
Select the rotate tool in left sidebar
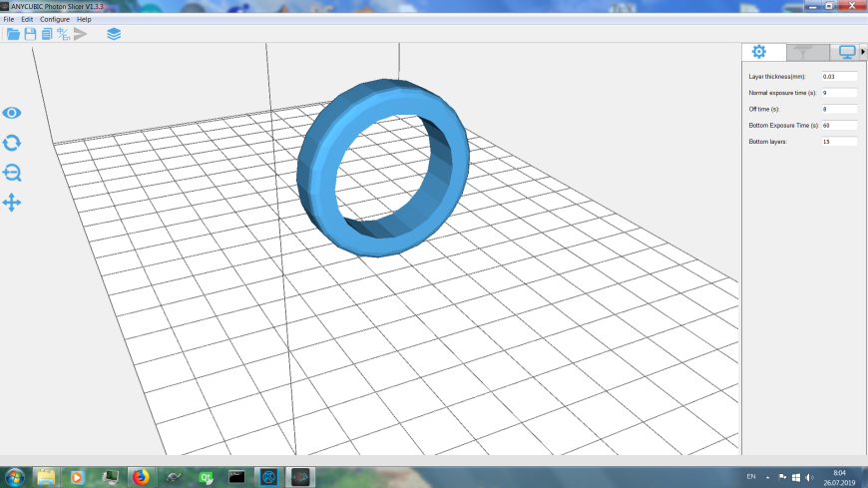pos(12,143)
